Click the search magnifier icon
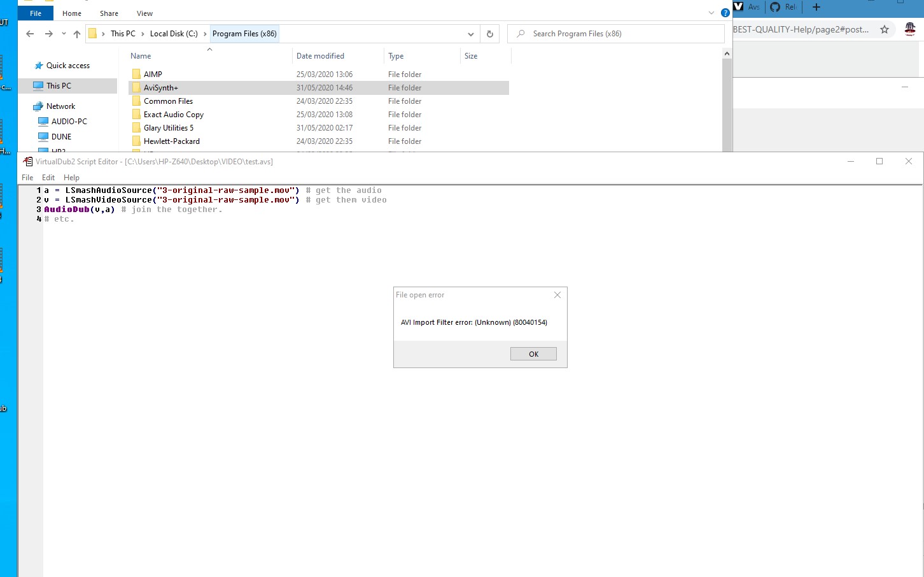 point(521,34)
